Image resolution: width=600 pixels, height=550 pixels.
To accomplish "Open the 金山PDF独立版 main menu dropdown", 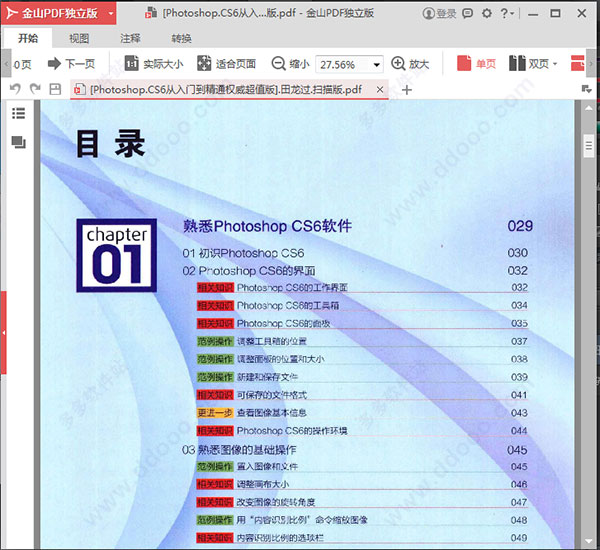I will [111, 14].
